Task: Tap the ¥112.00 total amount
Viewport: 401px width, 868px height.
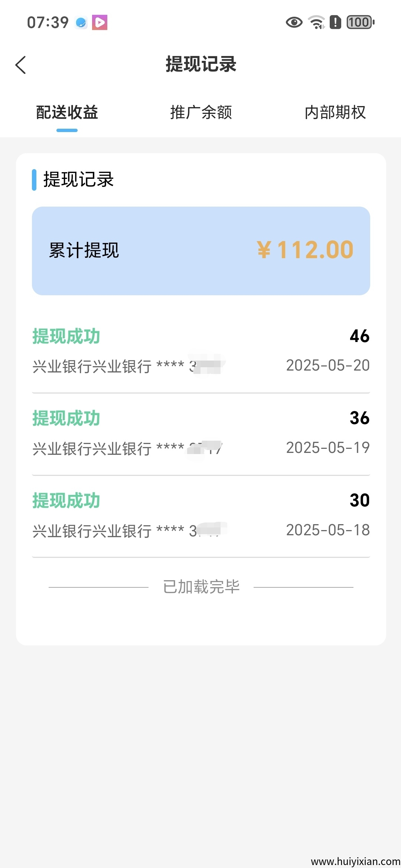Action: click(x=305, y=250)
